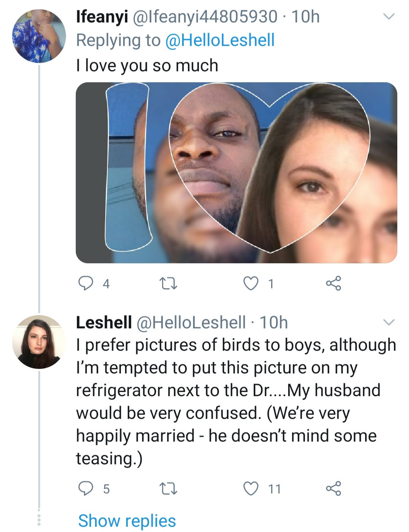Click the three-dot thread continuation indicator
409x532 pixels.
39,520
